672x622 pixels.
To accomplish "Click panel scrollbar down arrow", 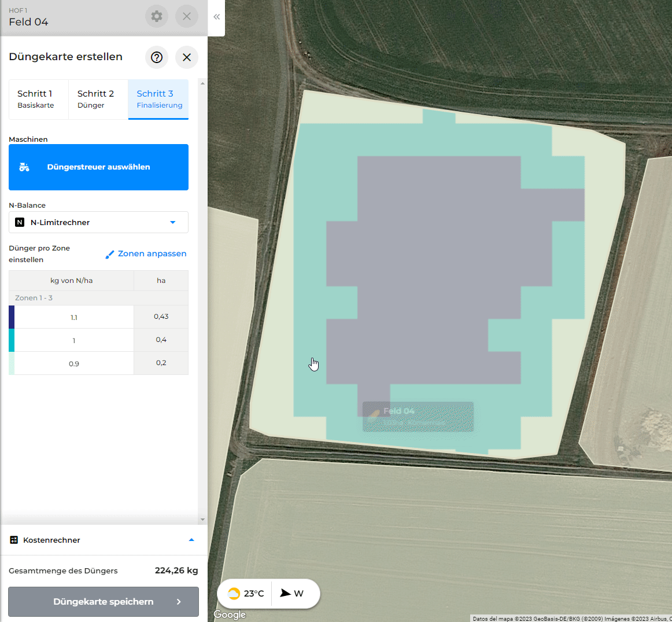I will click(203, 520).
